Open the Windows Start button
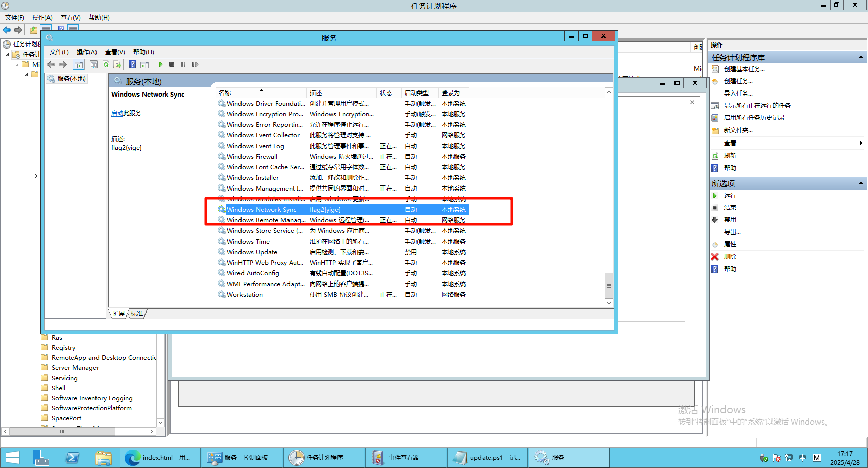 12,458
